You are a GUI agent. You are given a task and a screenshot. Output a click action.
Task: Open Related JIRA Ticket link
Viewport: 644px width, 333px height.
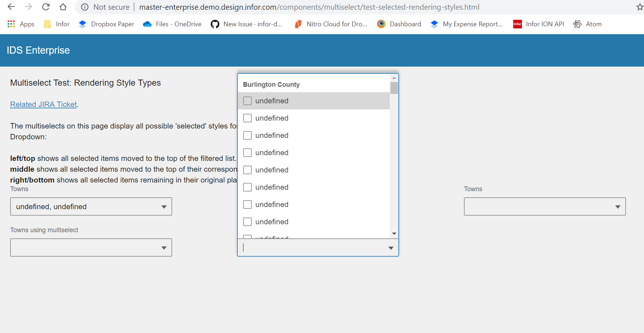click(44, 104)
